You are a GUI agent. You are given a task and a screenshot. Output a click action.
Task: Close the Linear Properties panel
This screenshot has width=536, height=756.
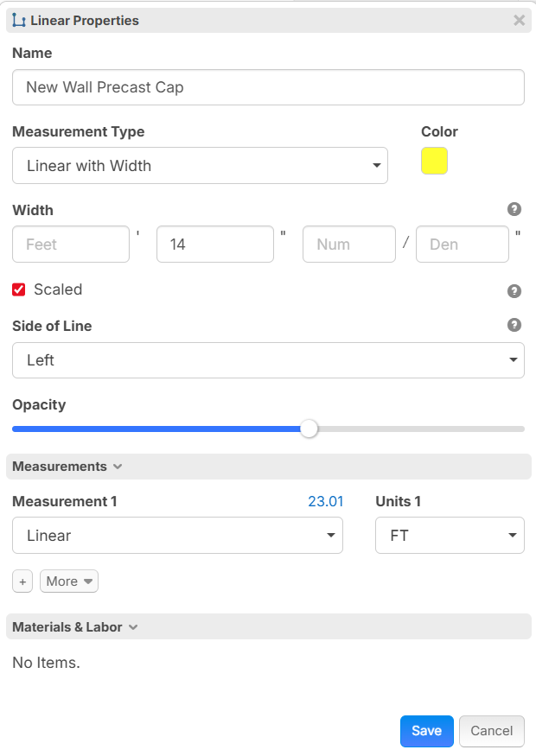pos(519,20)
